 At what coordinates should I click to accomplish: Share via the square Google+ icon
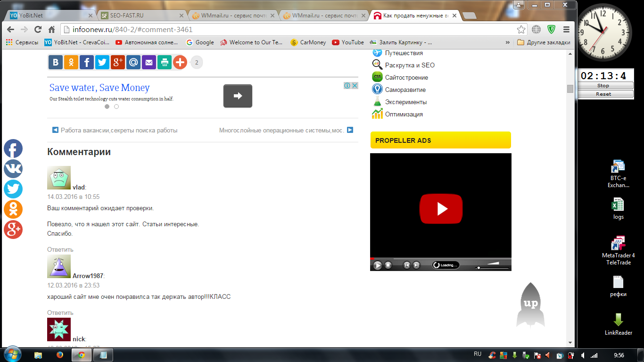(x=118, y=62)
